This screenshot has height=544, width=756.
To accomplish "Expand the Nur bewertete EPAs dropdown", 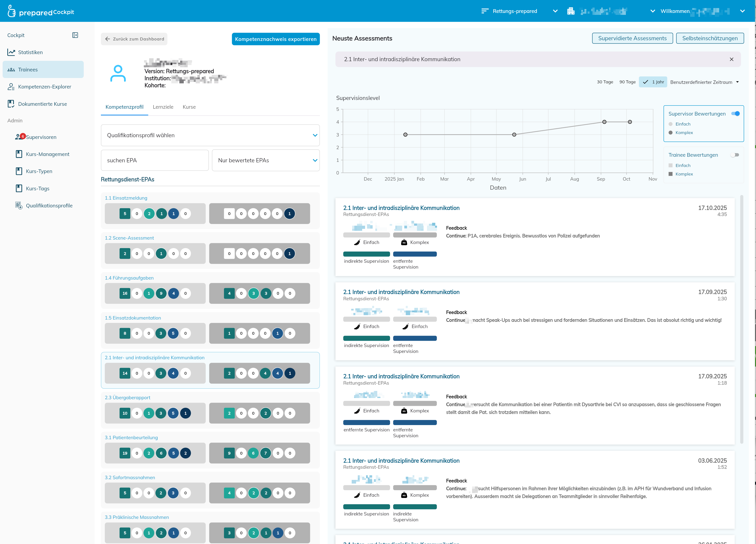I will (265, 160).
